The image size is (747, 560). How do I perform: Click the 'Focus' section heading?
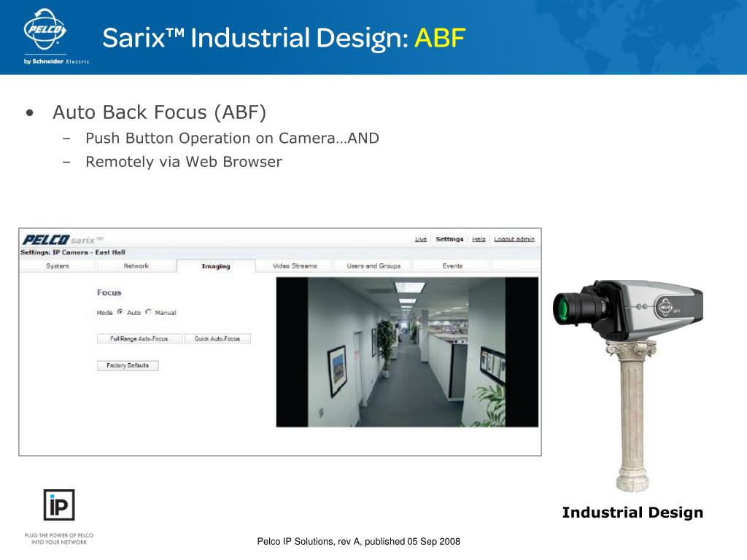(x=109, y=292)
